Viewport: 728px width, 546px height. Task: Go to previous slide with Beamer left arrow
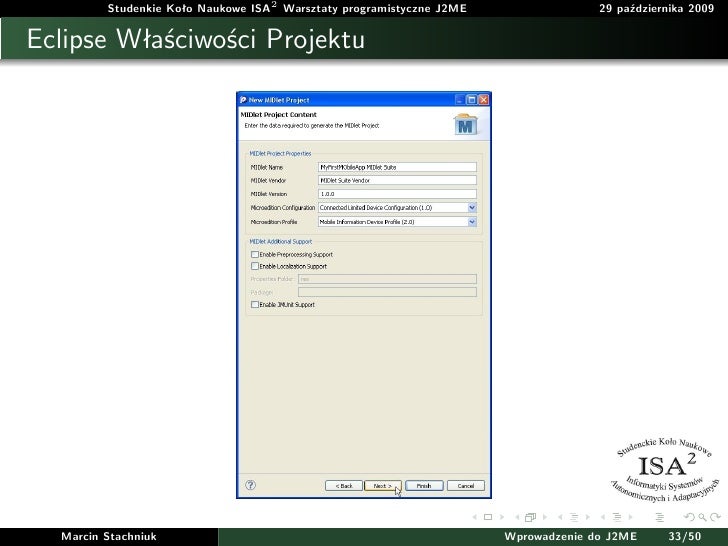point(474,517)
